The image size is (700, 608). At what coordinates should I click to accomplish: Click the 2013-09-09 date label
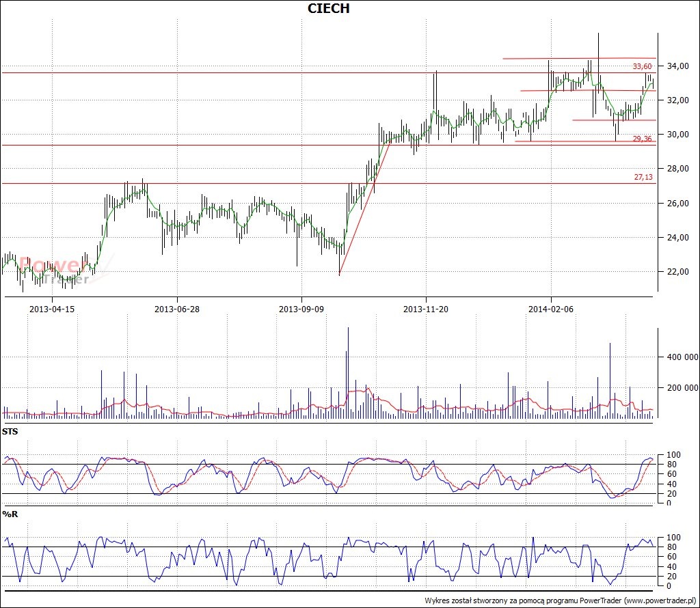(x=301, y=309)
